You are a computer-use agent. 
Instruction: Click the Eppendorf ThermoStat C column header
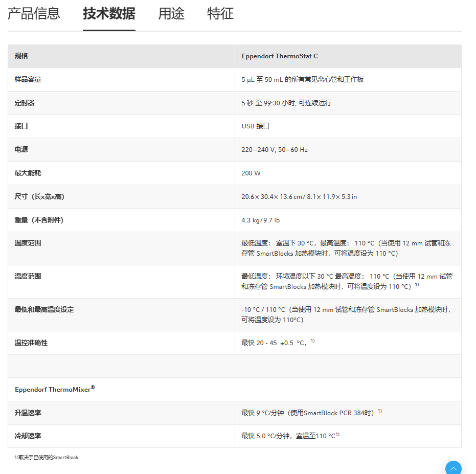pyautogui.click(x=280, y=56)
